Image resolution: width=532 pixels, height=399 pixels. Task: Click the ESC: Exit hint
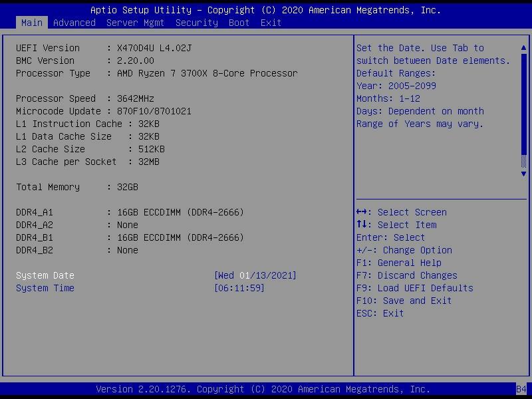(380, 313)
